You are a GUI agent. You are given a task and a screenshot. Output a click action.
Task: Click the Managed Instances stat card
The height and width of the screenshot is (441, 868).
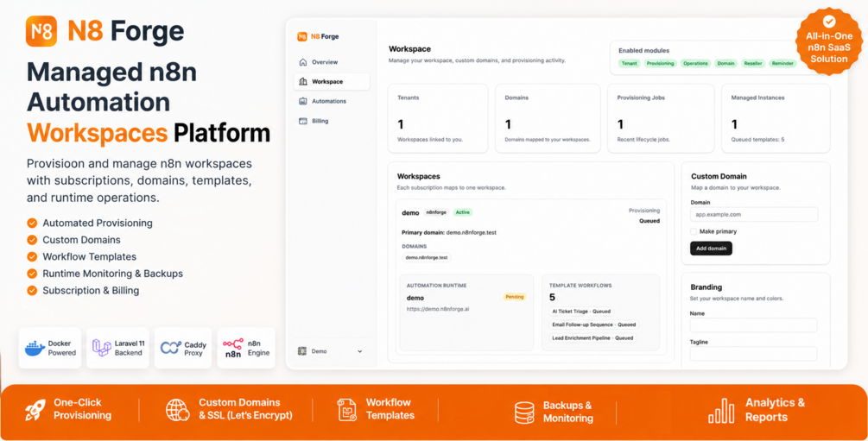click(776, 118)
